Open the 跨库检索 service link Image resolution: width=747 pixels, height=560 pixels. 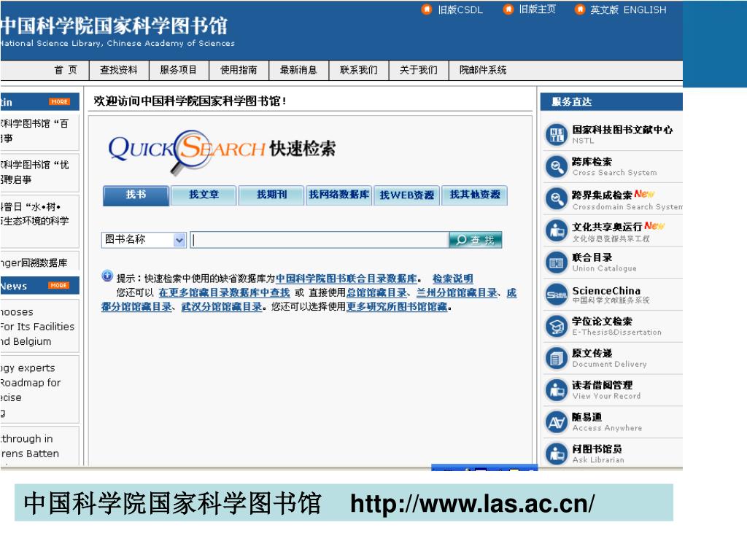click(592, 161)
